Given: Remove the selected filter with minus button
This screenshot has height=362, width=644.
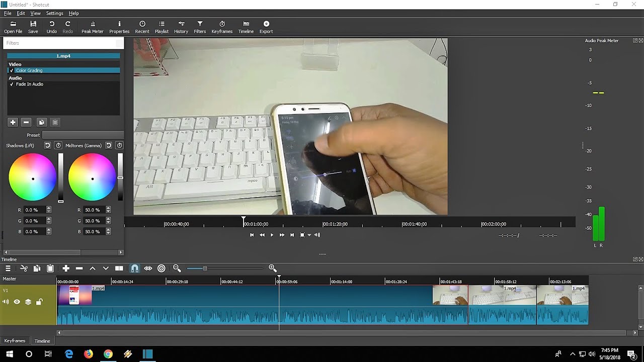Looking at the screenshot, I should coord(26,122).
